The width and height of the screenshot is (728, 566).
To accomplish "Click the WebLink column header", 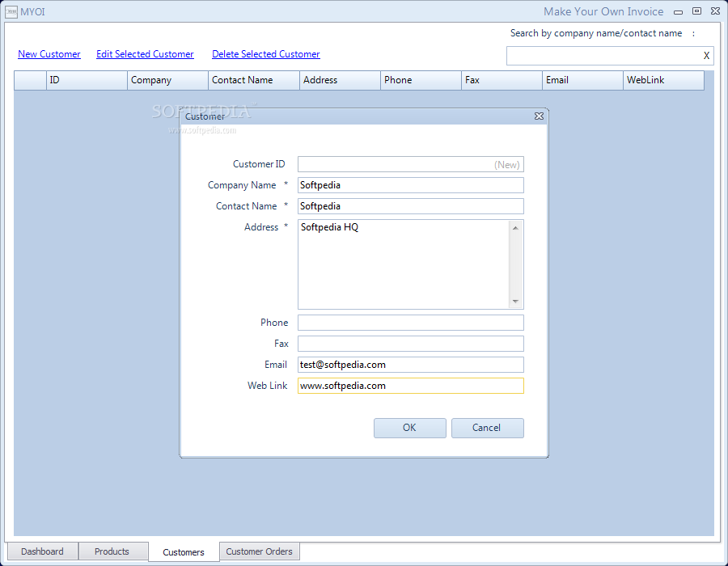I will pos(663,80).
